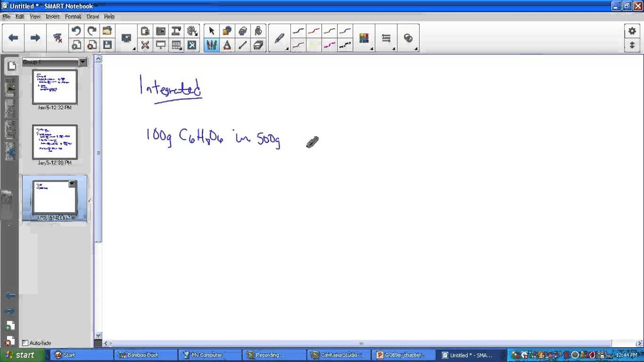Open the Format menu
This screenshot has width=644, height=362.
tap(73, 17)
